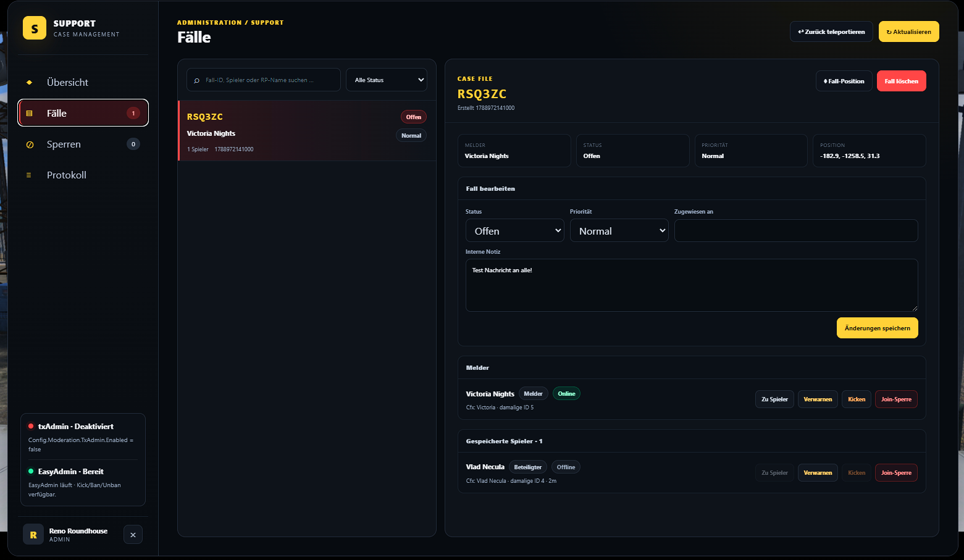Click the Normal priority badge in case list
The width and height of the screenshot is (964, 560).
411,135
